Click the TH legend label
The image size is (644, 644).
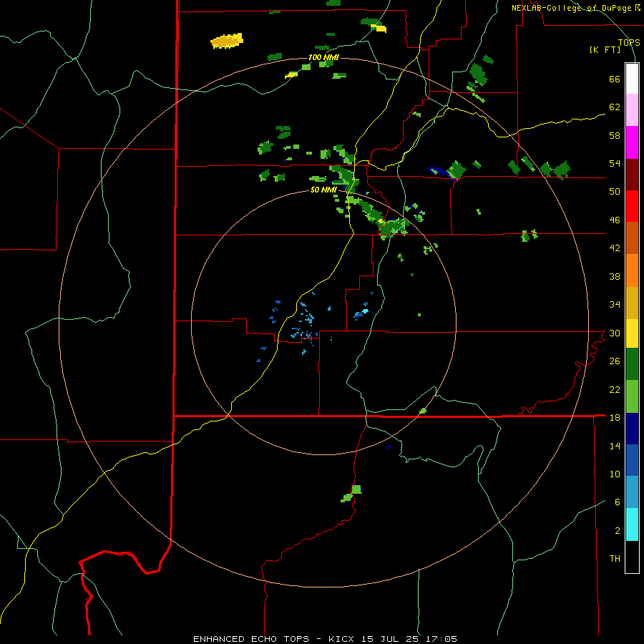coord(615,559)
